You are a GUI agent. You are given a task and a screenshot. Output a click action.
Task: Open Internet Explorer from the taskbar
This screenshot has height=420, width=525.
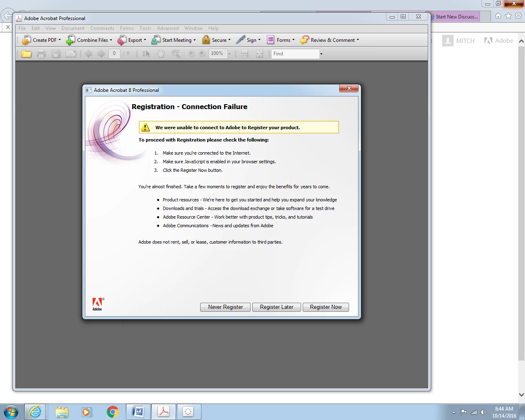pos(35,412)
